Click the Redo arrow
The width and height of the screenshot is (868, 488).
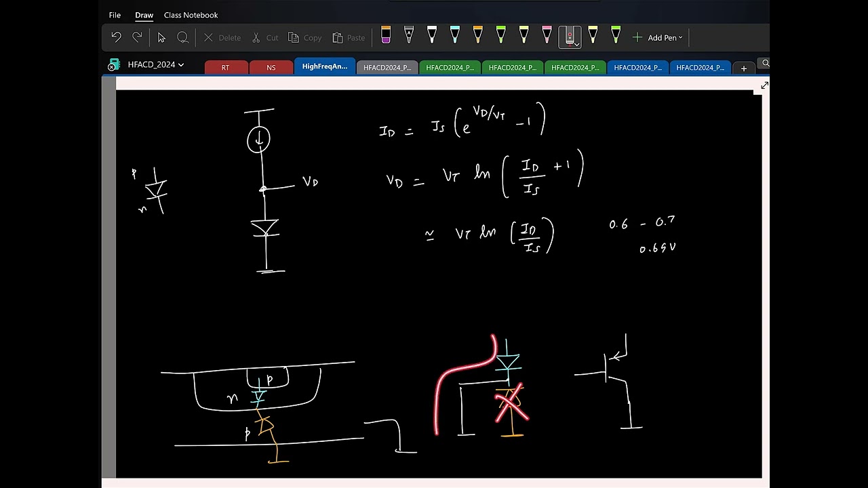click(x=138, y=37)
